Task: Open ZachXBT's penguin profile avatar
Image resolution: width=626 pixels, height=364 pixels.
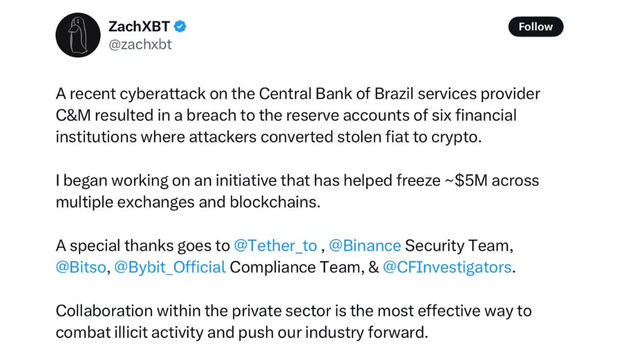Action: [x=78, y=35]
